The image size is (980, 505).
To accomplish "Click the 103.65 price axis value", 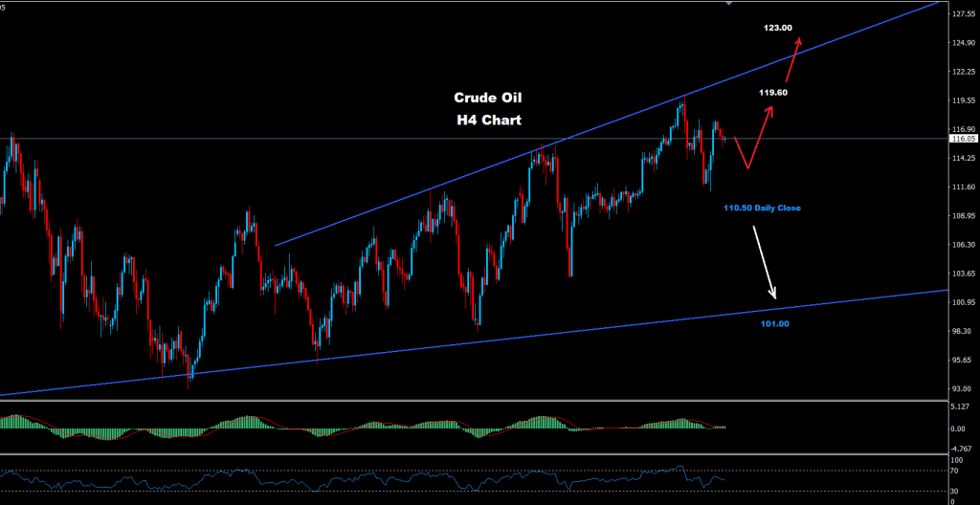I will pos(963,274).
